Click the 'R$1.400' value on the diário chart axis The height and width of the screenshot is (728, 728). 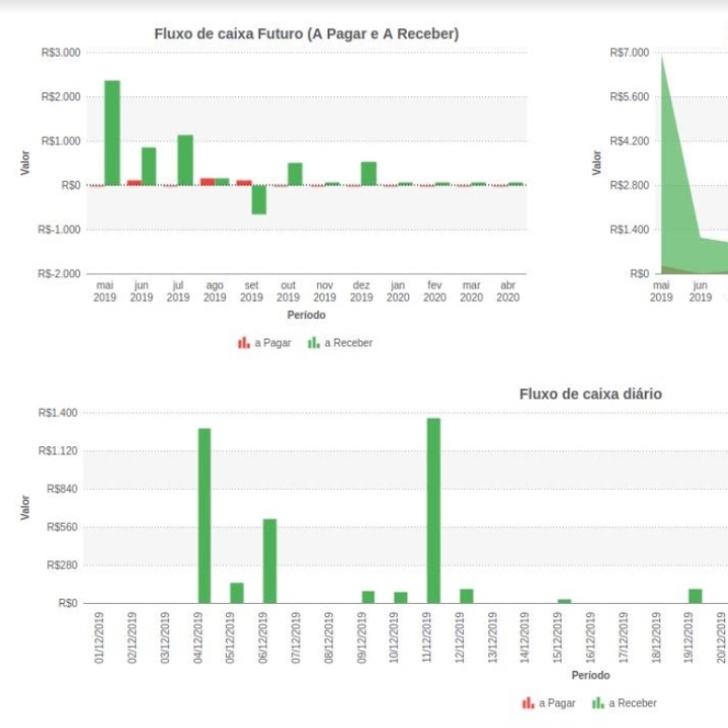pos(58,413)
